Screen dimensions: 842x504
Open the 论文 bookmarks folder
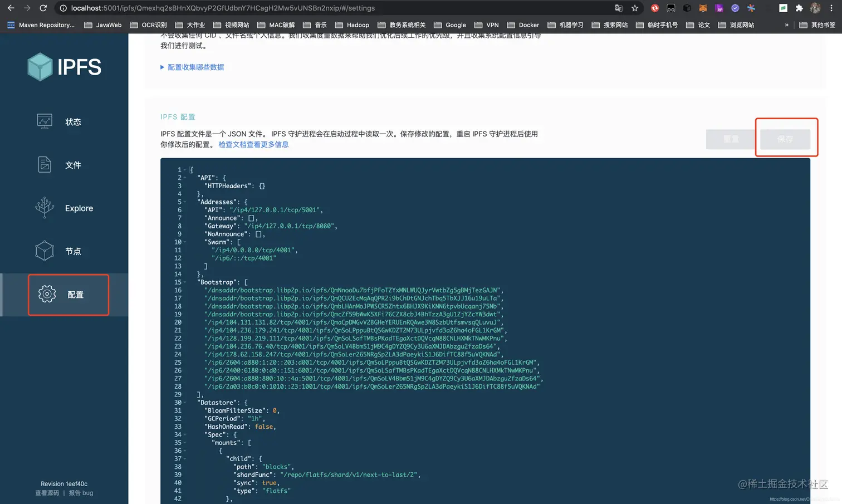(698, 25)
